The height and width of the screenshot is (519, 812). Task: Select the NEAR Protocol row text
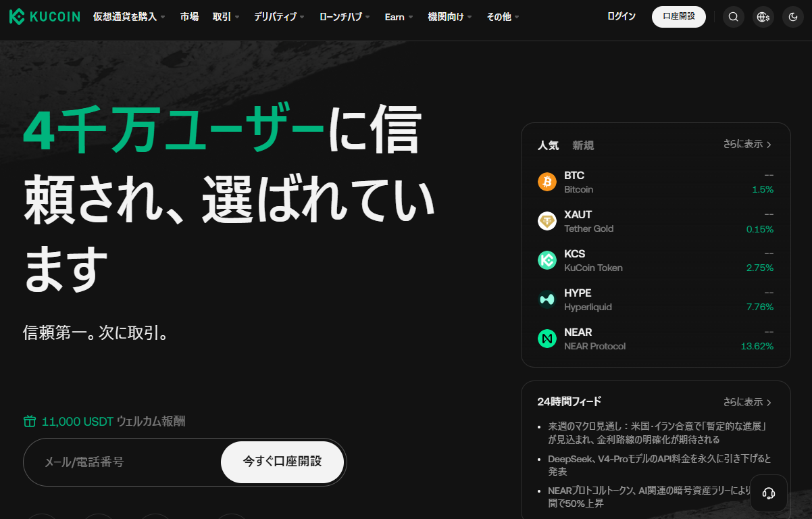(594, 339)
